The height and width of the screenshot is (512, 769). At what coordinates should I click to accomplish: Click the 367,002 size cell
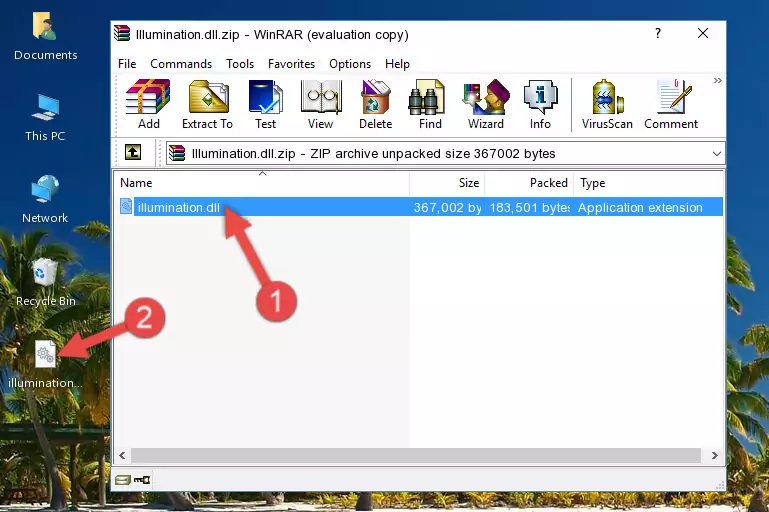tap(447, 207)
